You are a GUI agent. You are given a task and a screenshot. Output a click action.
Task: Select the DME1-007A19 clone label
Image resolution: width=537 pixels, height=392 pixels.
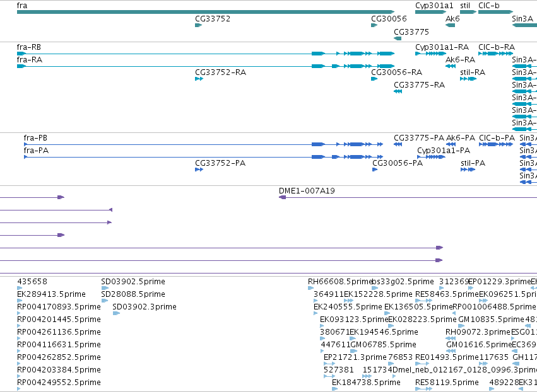(x=307, y=191)
